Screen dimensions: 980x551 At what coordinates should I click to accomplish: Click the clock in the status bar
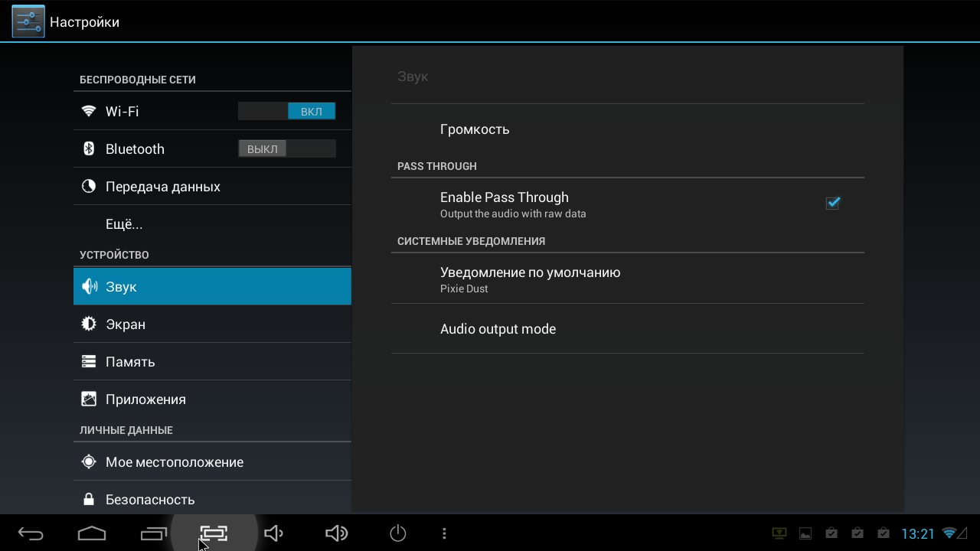pos(918,534)
